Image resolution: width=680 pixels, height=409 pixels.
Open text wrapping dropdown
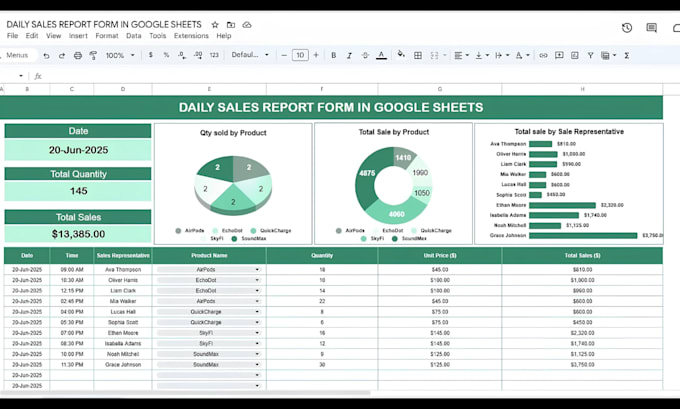[x=502, y=55]
